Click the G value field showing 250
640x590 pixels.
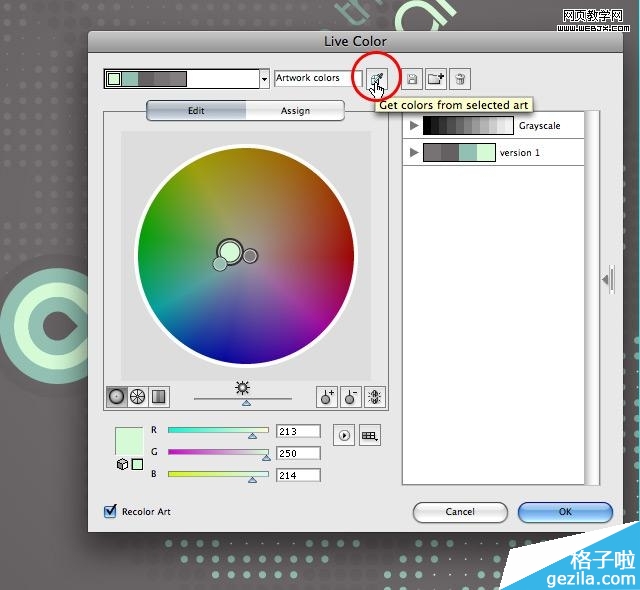pos(298,453)
